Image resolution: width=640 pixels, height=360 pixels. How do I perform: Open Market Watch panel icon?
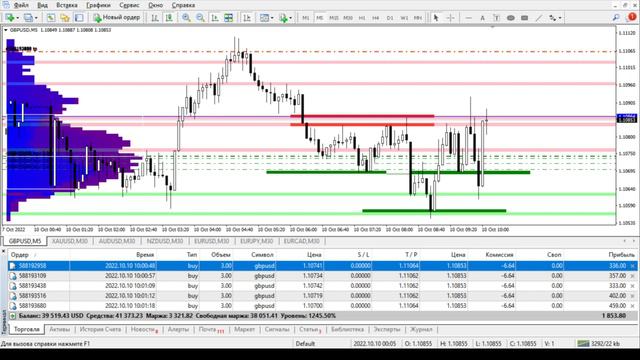pyautogui.click(x=51, y=18)
